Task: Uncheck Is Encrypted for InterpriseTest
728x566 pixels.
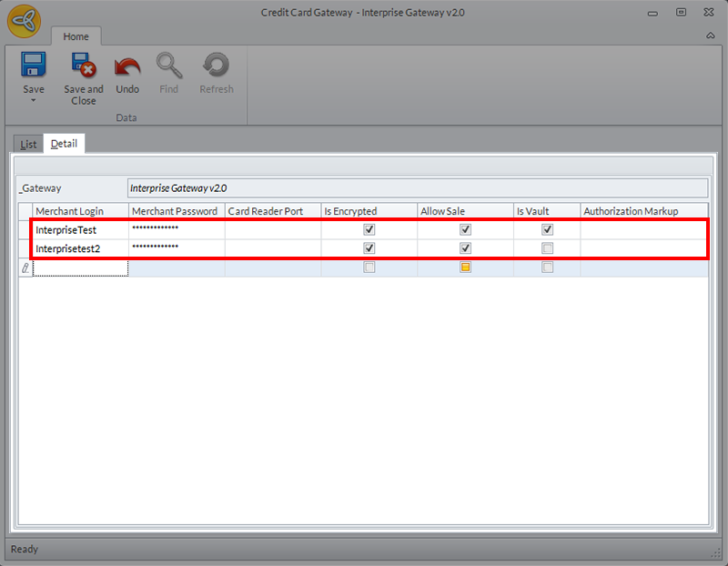Action: coord(369,230)
